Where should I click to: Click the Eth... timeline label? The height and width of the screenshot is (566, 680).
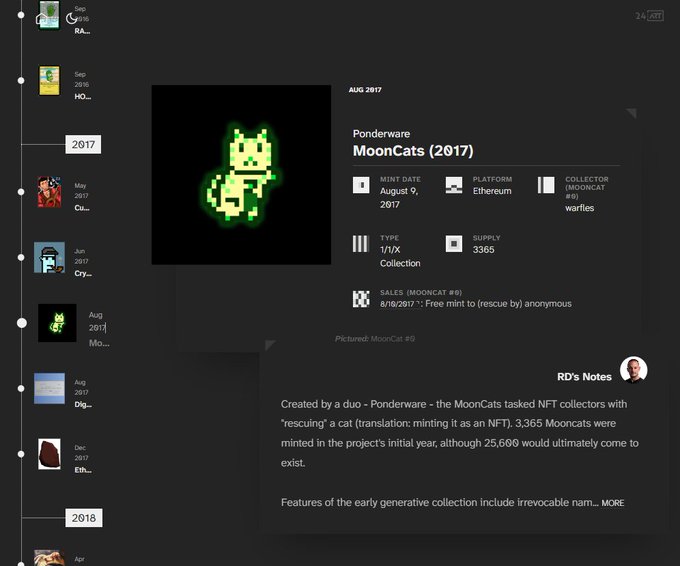(x=83, y=470)
